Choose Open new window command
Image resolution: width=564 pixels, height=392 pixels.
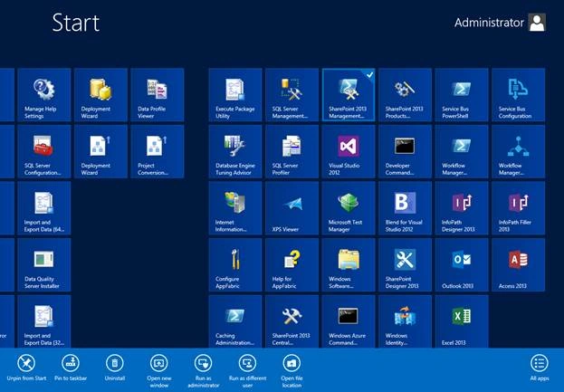click(159, 371)
